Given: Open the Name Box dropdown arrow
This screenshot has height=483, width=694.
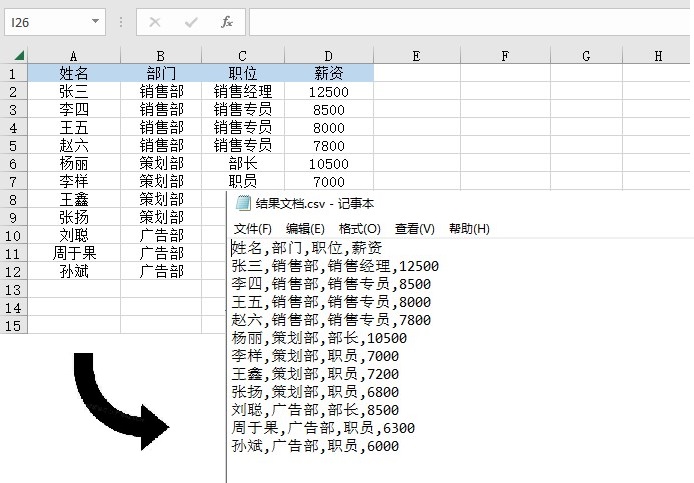Looking at the screenshot, I should tap(95, 21).
